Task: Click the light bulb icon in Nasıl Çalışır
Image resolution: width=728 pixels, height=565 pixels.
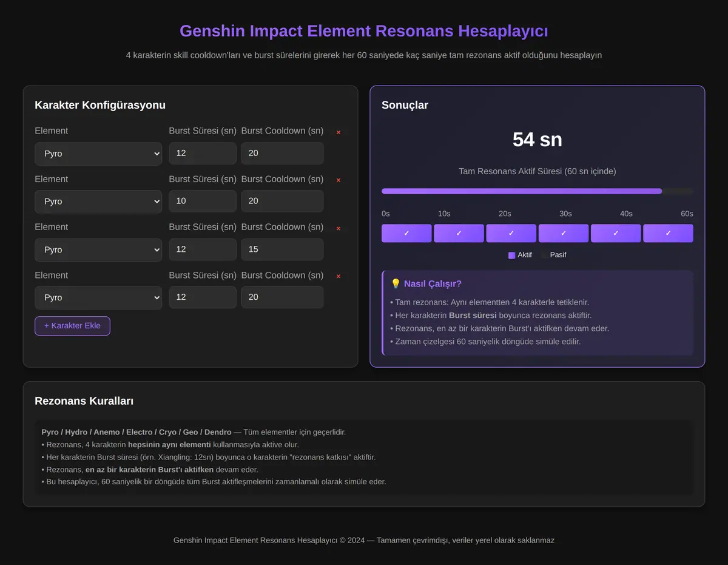Action: point(396,283)
